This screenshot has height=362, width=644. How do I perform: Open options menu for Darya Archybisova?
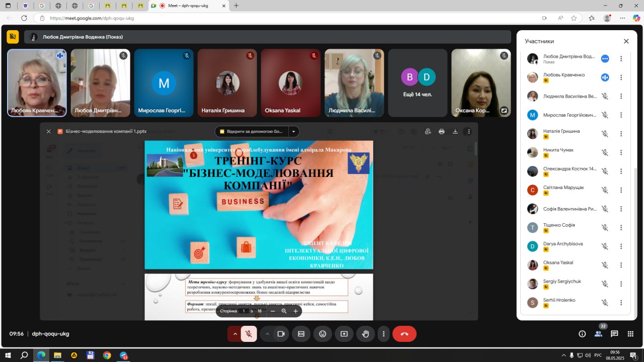(621, 246)
